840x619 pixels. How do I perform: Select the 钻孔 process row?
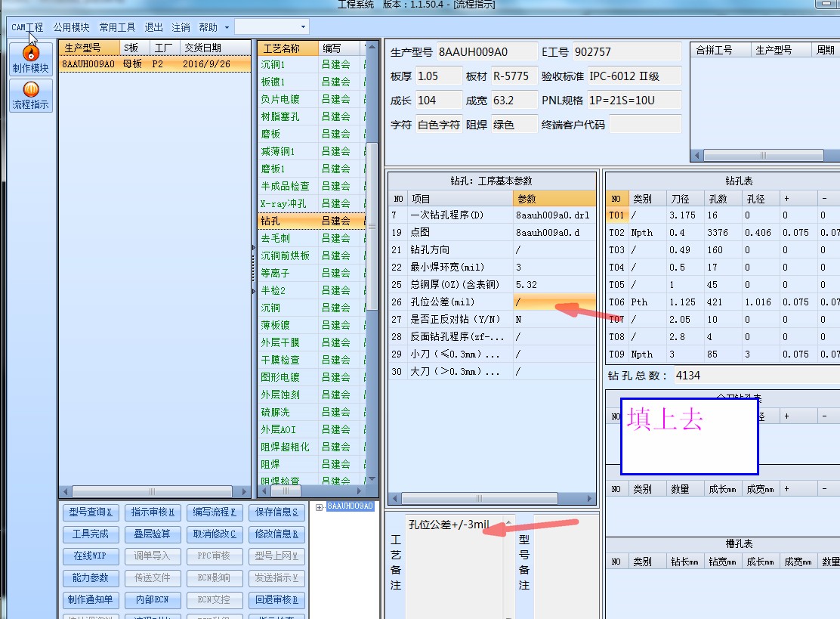click(312, 221)
